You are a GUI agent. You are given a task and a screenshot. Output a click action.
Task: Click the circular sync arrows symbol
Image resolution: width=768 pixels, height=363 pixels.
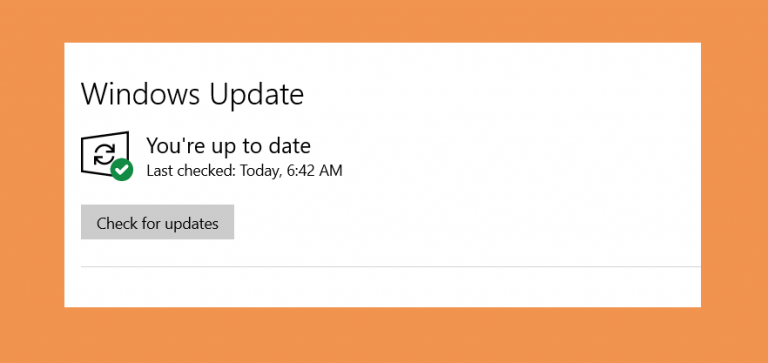104,154
